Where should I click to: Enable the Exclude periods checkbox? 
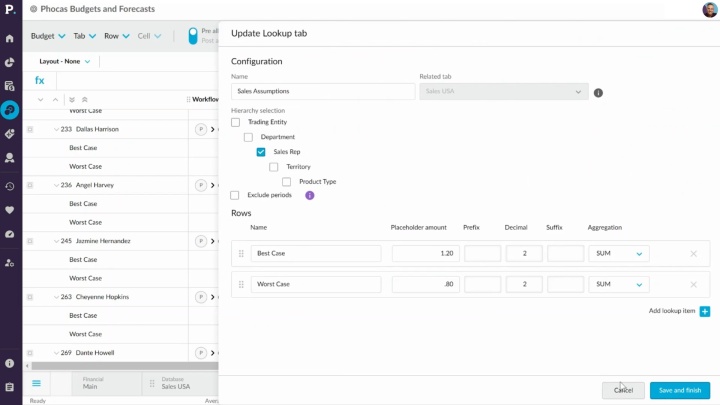[x=235, y=195]
